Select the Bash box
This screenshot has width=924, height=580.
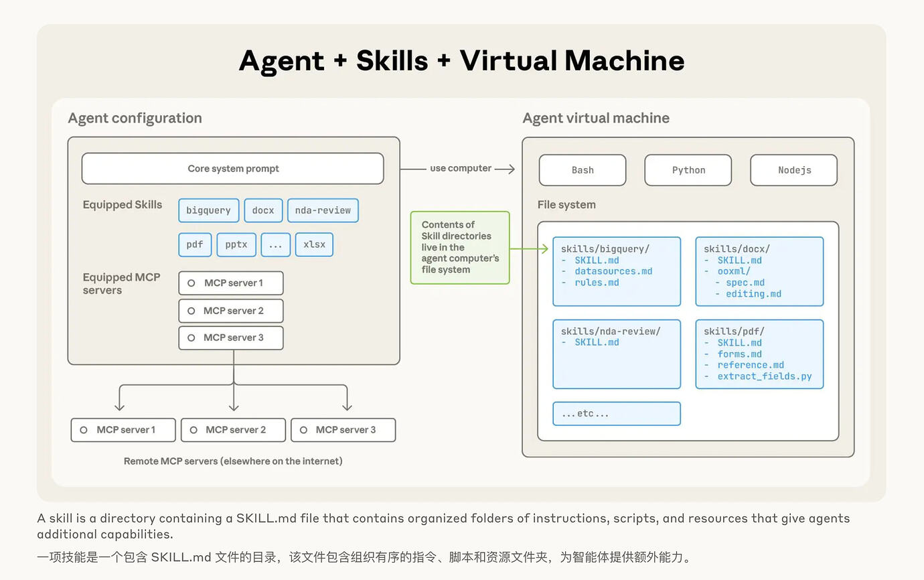582,170
